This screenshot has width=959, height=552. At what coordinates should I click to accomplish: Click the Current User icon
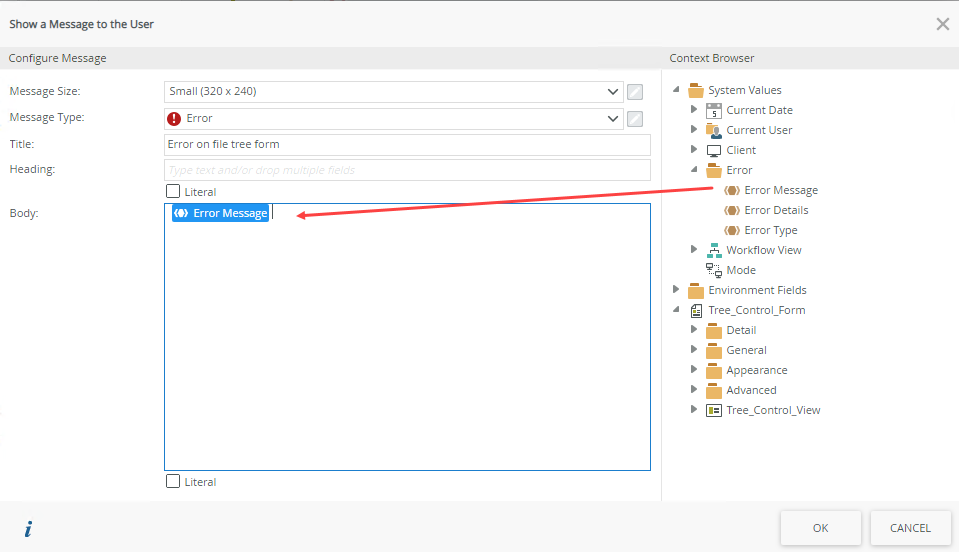pyautogui.click(x=713, y=130)
